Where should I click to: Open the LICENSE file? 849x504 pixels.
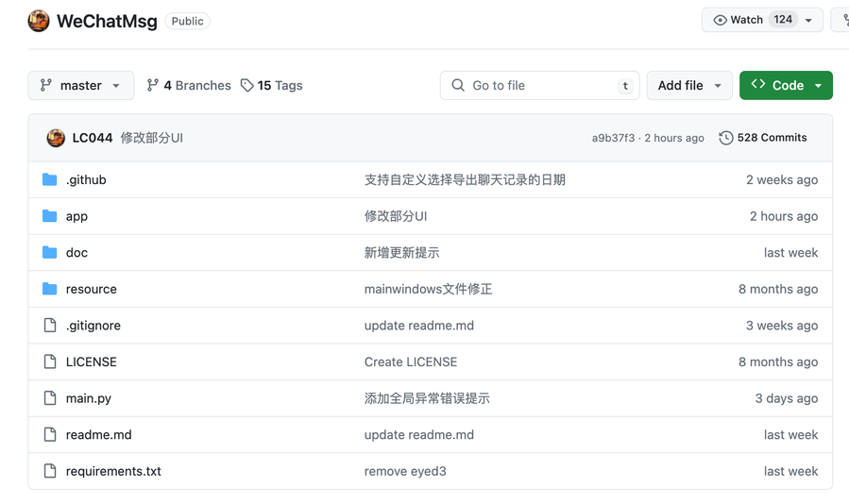tap(92, 361)
